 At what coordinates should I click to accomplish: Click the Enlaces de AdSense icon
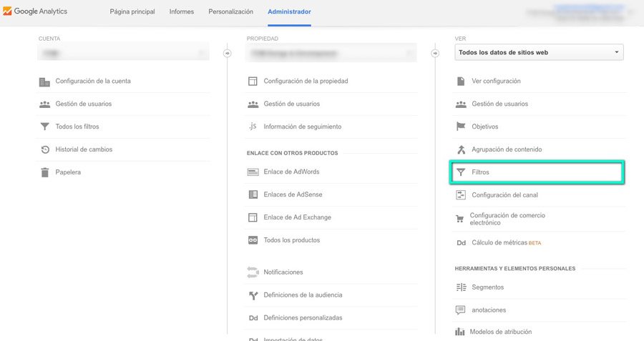tap(253, 194)
